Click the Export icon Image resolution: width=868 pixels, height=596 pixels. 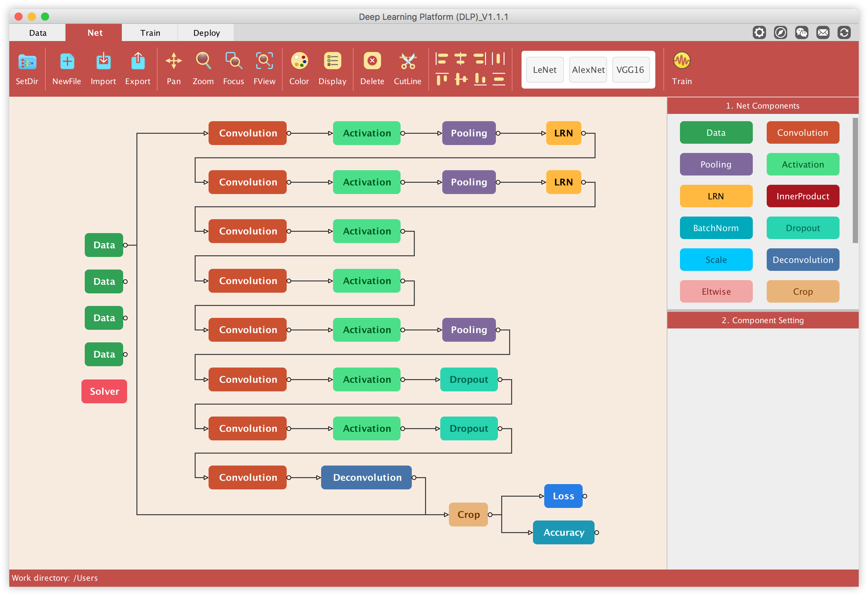(x=138, y=62)
